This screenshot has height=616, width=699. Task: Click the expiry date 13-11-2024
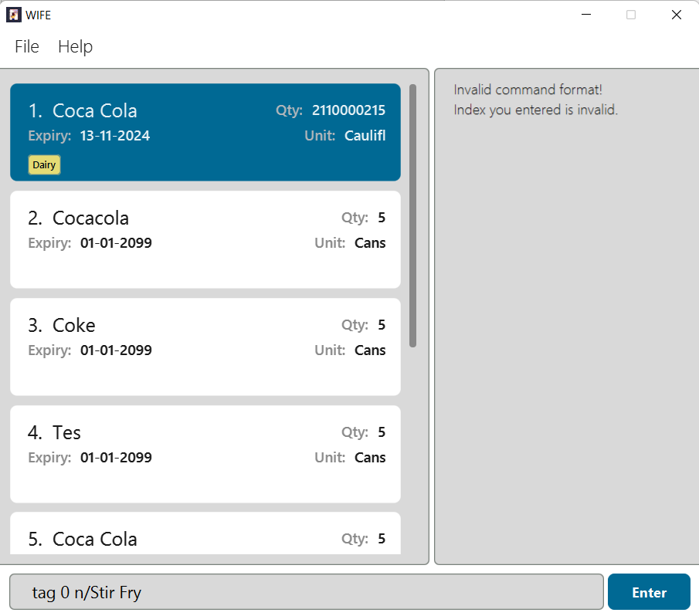(115, 135)
